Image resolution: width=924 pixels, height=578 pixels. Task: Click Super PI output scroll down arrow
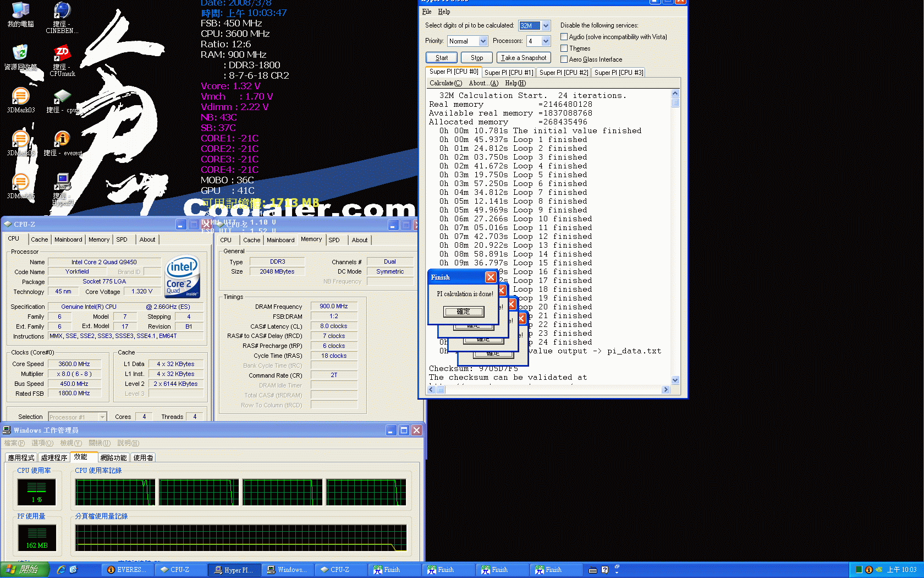click(x=675, y=380)
